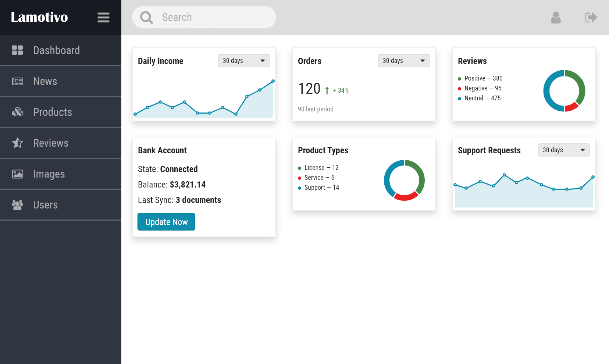This screenshot has width=609, height=364.
Task: Click the green up arrow by 120
Action: click(327, 90)
